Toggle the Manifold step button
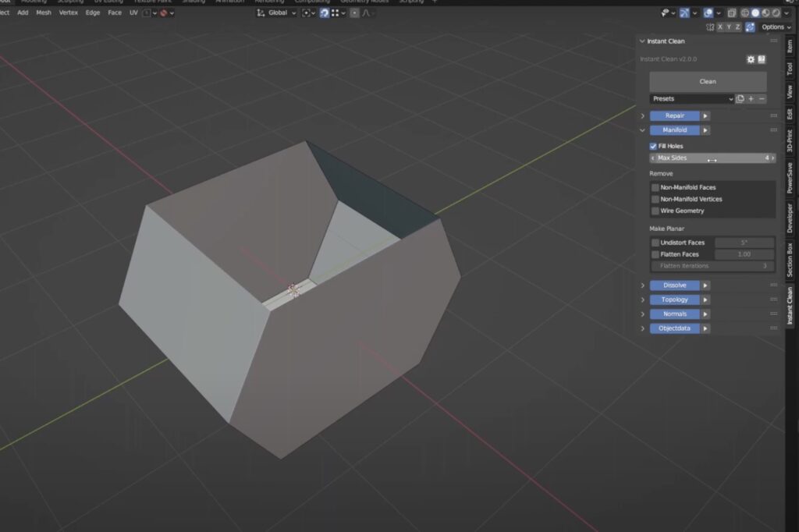The image size is (799, 532). coord(675,130)
